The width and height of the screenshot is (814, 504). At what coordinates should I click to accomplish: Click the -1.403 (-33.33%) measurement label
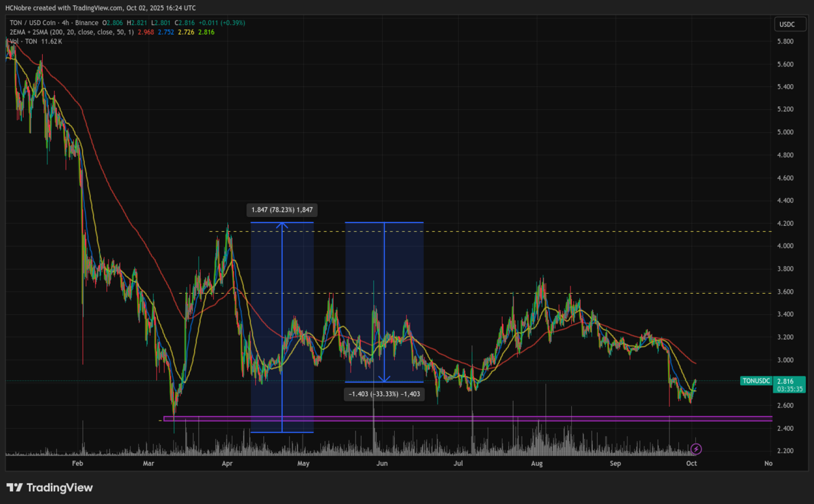pyautogui.click(x=384, y=394)
